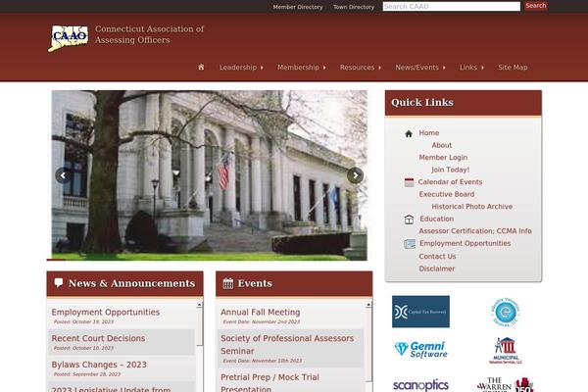Open Disclaimer link

coord(436,269)
